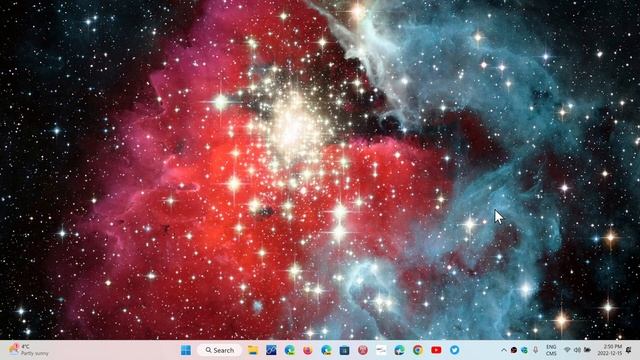Open the microphone tray icon
Screen dimensions: 640x360
[x=536, y=350]
